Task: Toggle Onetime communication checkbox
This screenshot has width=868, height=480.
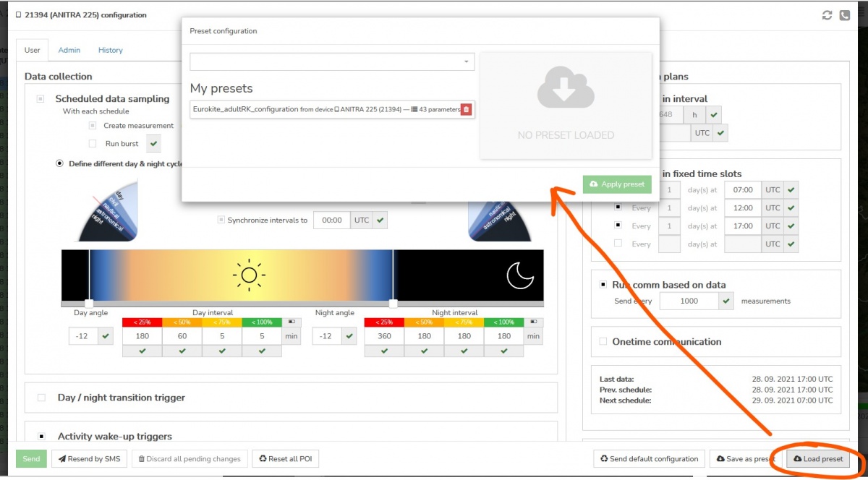Action: [603, 342]
